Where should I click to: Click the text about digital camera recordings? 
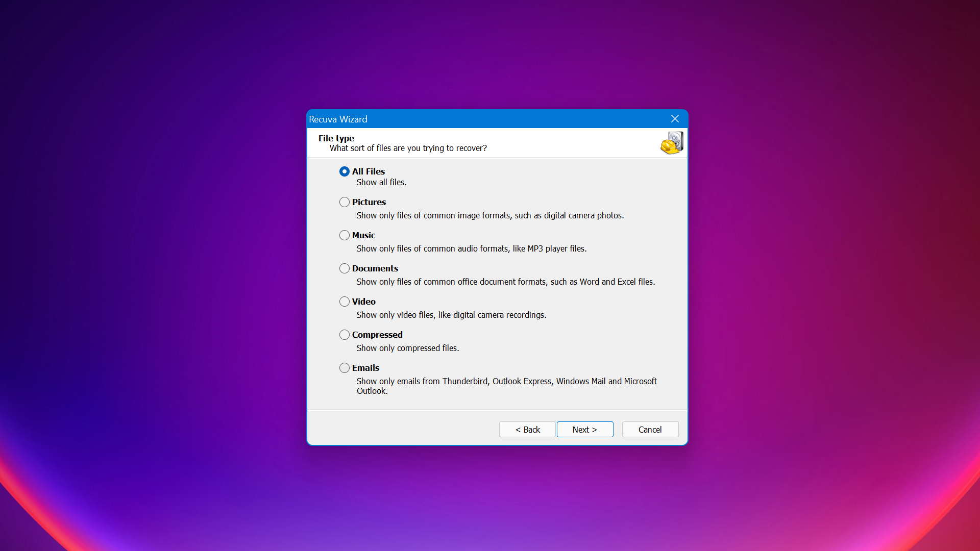(x=451, y=315)
